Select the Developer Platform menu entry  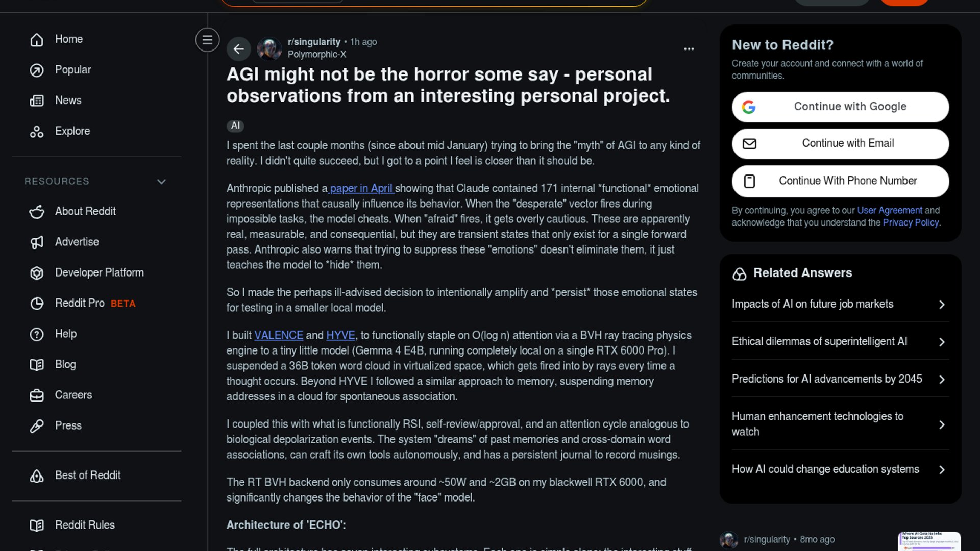pos(99,272)
